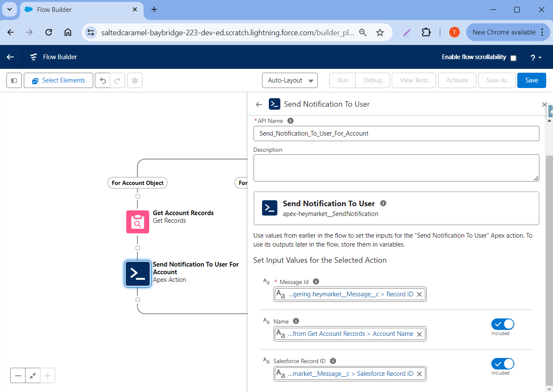Open the Extensions puzzle icon

[426, 32]
